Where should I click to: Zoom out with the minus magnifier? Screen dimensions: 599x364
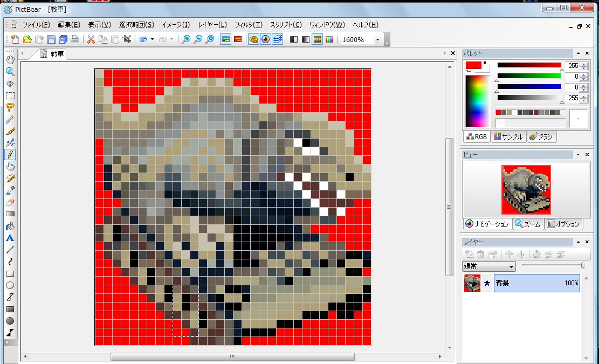click(198, 39)
